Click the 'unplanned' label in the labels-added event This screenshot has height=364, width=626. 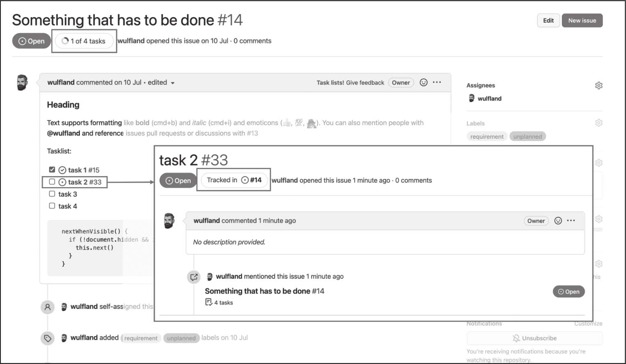(x=181, y=338)
